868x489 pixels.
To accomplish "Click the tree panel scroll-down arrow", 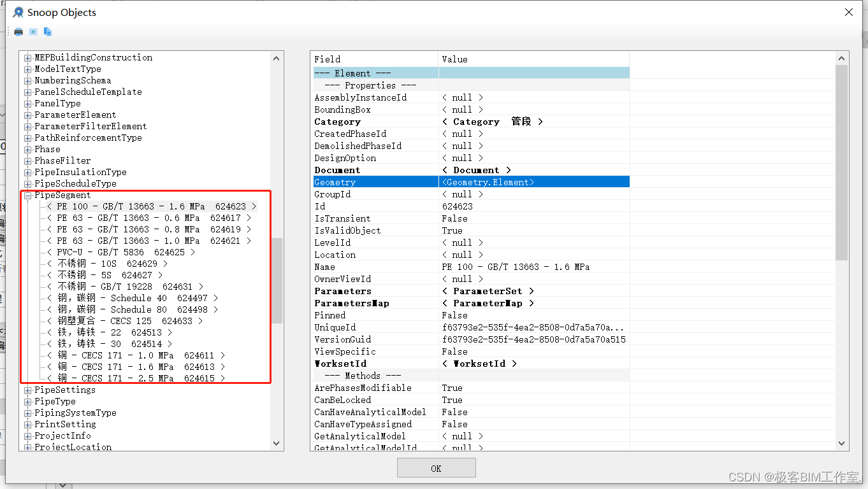I will tap(277, 443).
